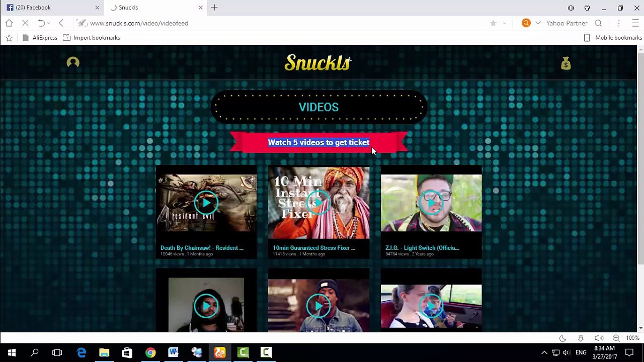Click the Watch 5 videos to get ticket banner
Screen dimensions: 644x362
coord(318,142)
